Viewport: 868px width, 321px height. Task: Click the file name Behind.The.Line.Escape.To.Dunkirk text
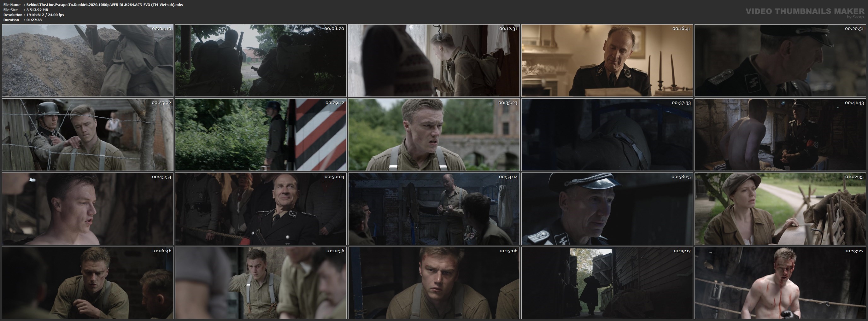click(105, 5)
